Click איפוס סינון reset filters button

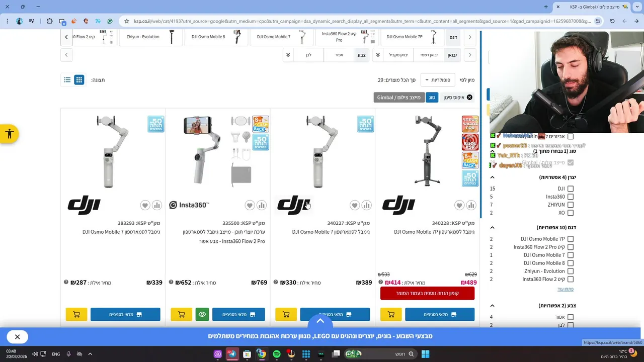coord(458,97)
